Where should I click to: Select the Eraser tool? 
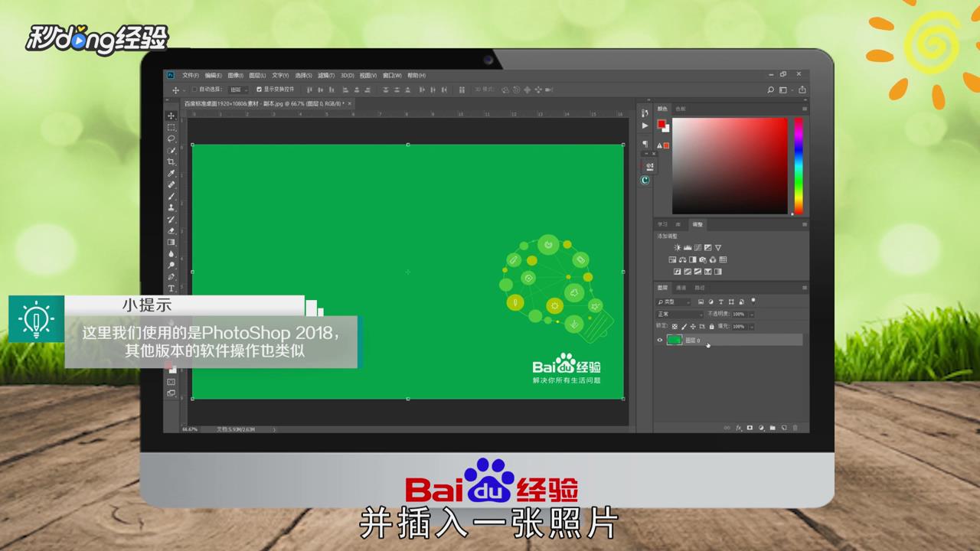171,230
